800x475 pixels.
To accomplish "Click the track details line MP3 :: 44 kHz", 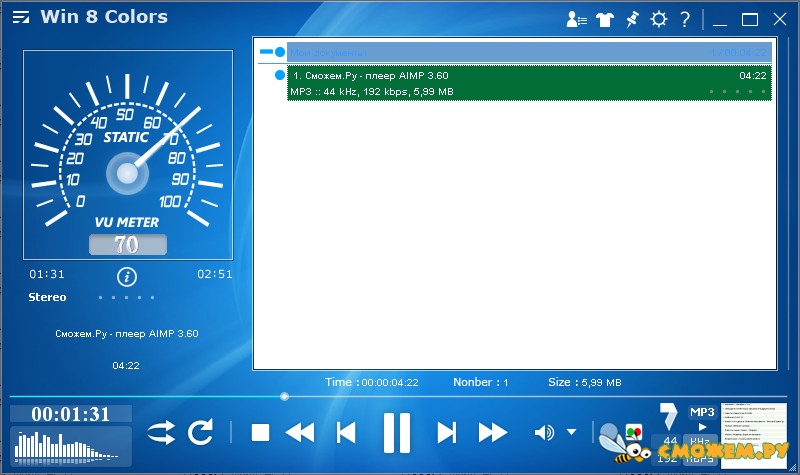I will point(371,92).
